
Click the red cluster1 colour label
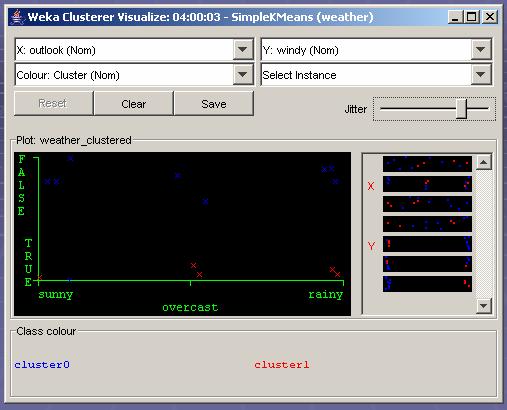tap(282, 365)
